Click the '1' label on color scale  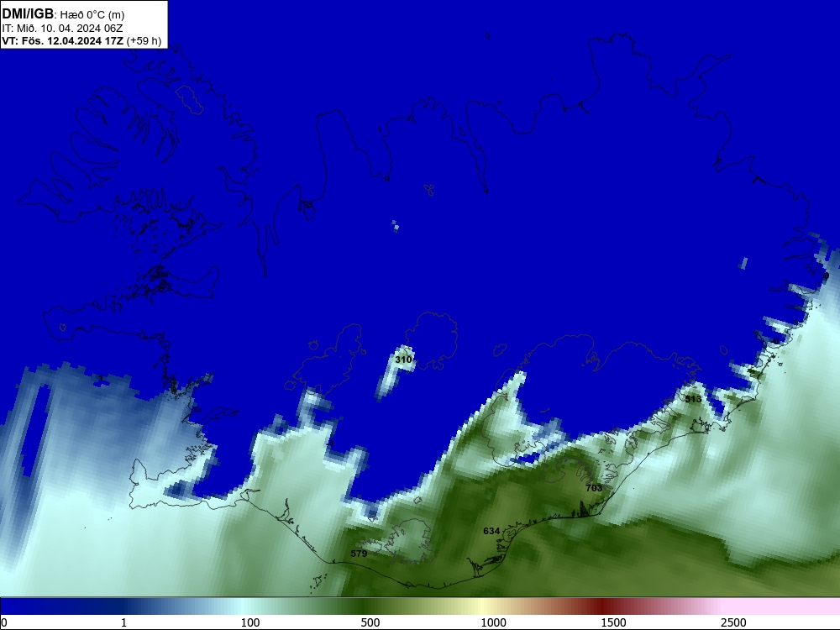pos(123,622)
